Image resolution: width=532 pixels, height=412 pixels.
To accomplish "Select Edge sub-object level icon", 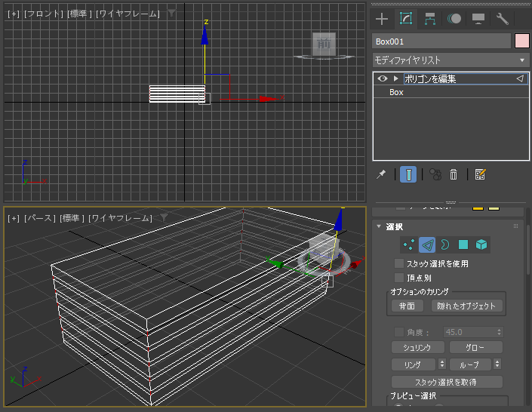I will [x=427, y=244].
